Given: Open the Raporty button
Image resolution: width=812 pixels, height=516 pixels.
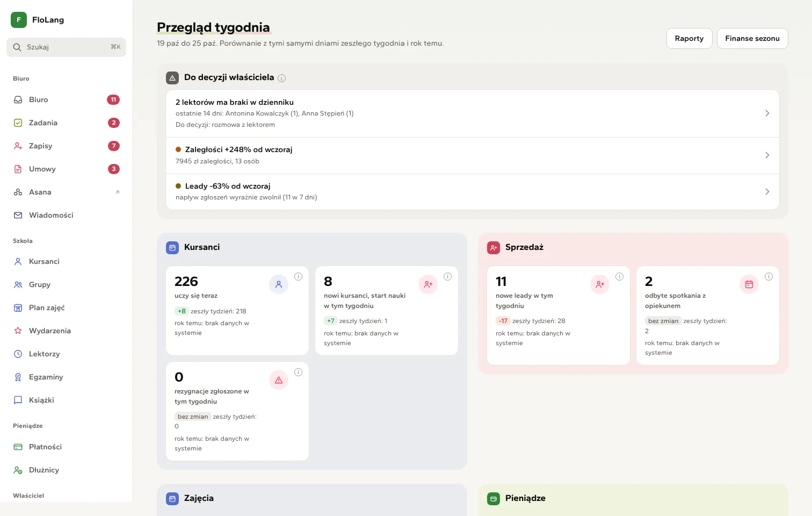Looking at the screenshot, I should (689, 38).
